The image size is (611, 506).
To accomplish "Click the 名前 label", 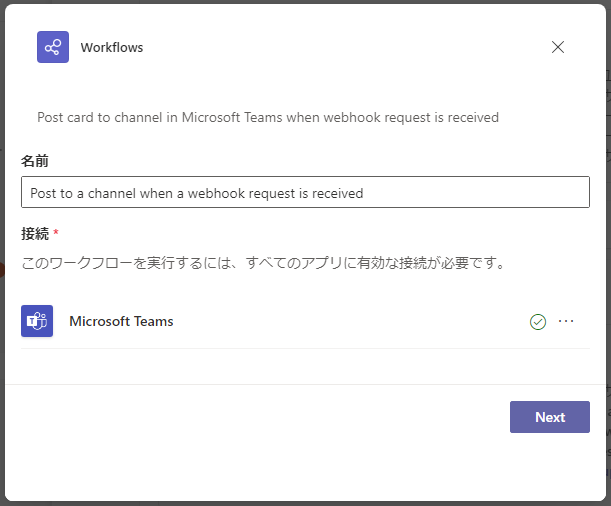I will [x=35, y=160].
